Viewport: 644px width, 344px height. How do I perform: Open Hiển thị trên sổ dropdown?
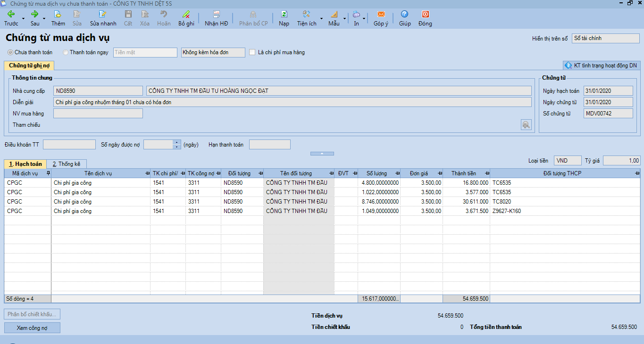606,38
